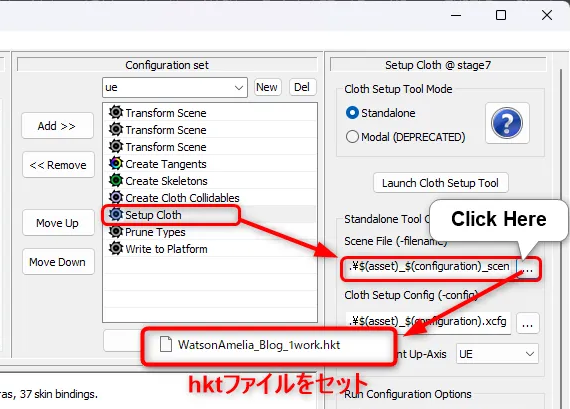Click the green Create Skeletons icon
This screenshot has height=409, width=570.
(116, 180)
